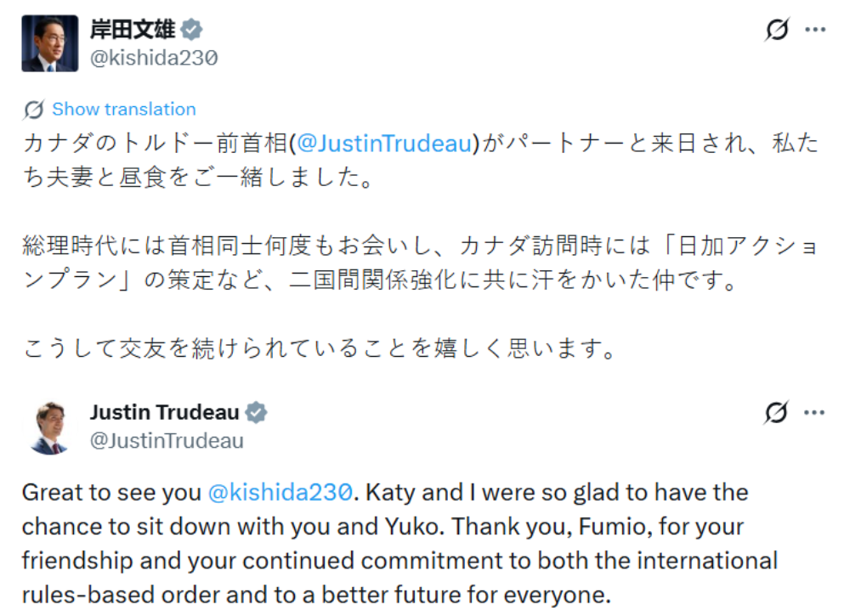This screenshot has height=616, width=850.
Task: Open Justin Trudeau's profile picture
Action: point(49,427)
